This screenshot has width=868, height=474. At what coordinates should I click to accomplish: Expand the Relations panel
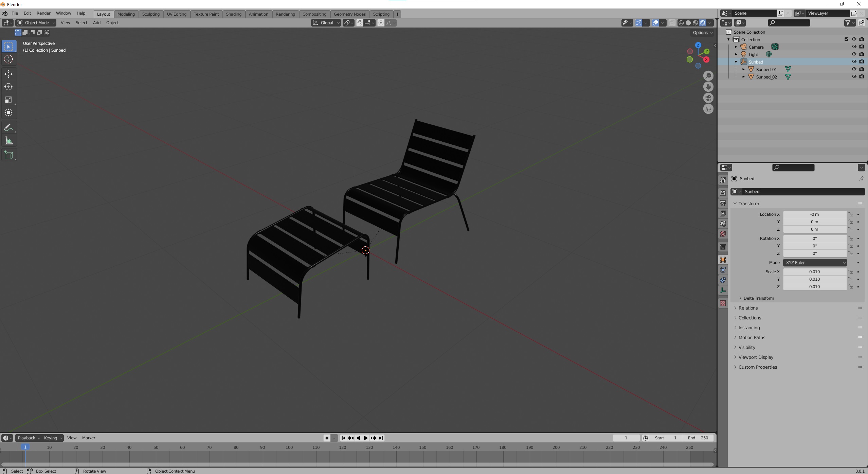748,308
